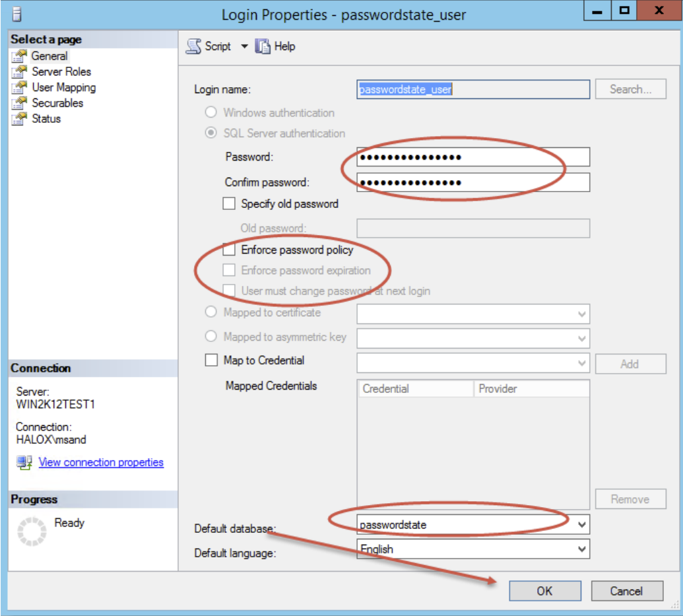This screenshot has height=616, width=683.
Task: Click the Provider column header
Action: [531, 389]
